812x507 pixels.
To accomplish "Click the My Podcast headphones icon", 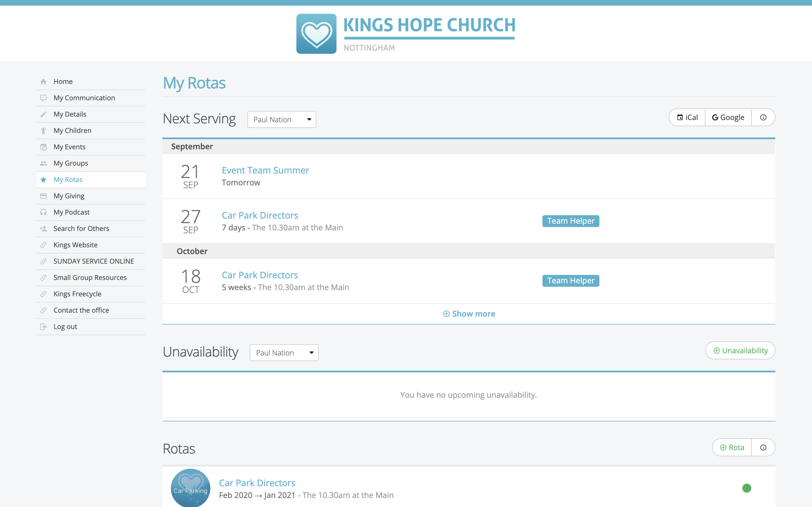I will pos(44,212).
